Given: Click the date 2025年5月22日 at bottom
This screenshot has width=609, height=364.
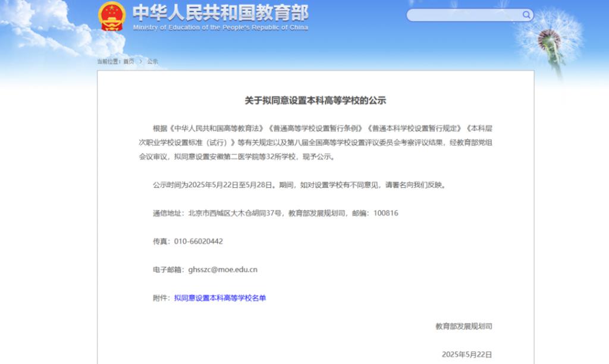Looking at the screenshot, I should tap(467, 354).
